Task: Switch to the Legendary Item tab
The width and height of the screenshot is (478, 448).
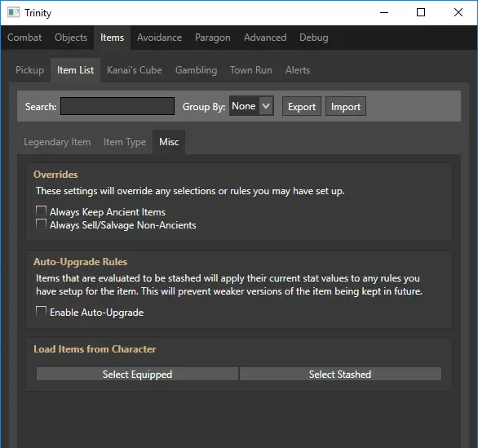Action: tap(57, 142)
